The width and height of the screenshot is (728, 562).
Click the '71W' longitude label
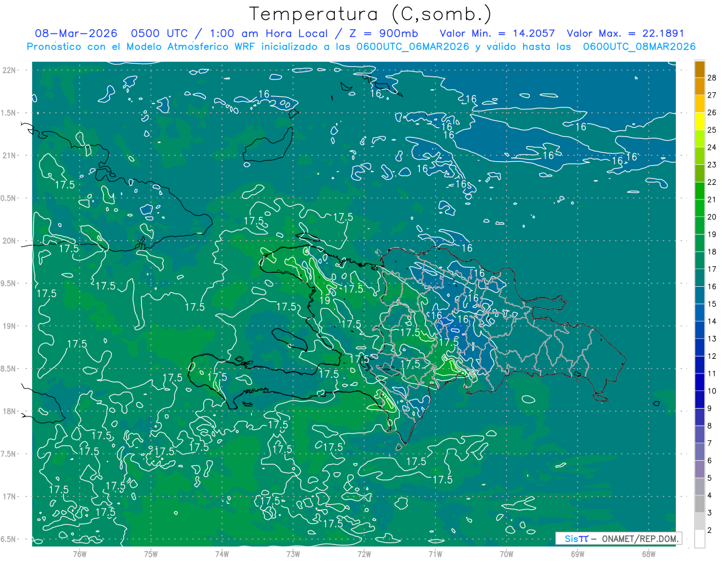[x=435, y=554]
